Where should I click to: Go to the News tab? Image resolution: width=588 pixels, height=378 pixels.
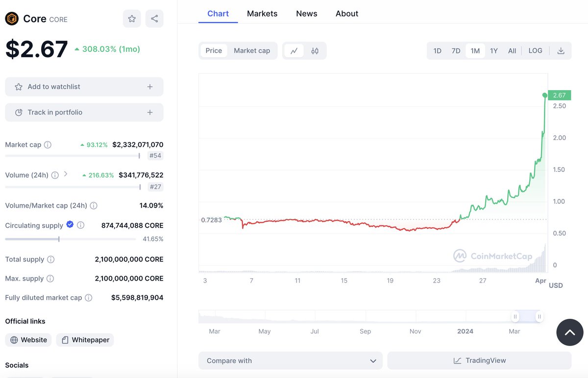tap(307, 14)
